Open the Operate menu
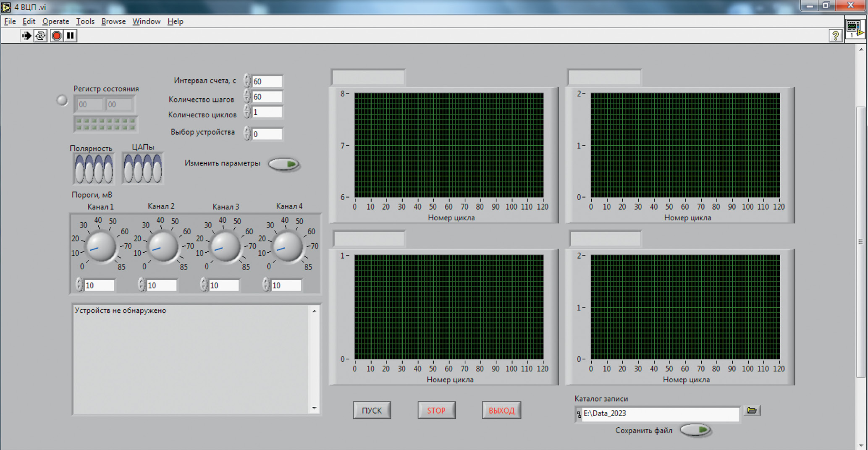868x450 pixels. point(55,21)
